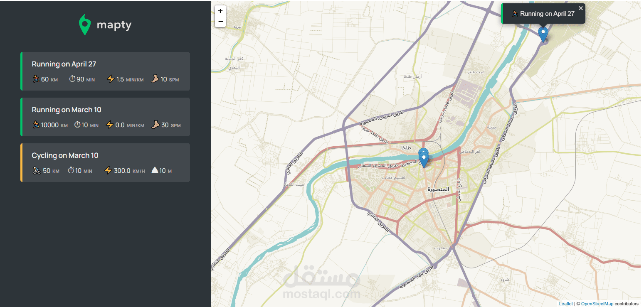Click lightning pace icon in April 27 workout

pos(111,79)
